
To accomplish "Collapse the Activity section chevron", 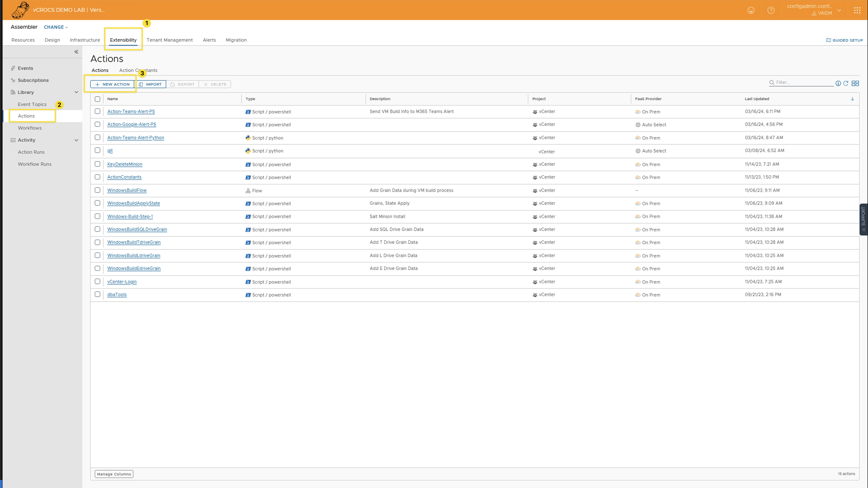I will pyautogui.click(x=76, y=140).
